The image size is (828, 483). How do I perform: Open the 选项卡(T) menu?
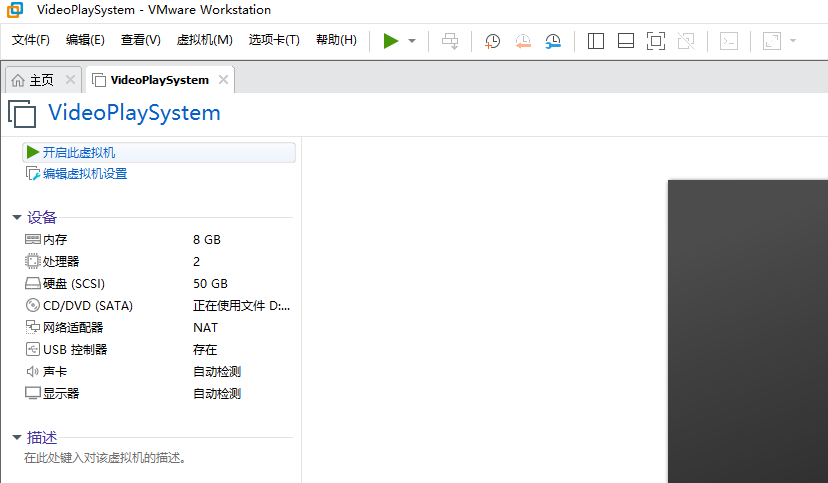tap(274, 40)
